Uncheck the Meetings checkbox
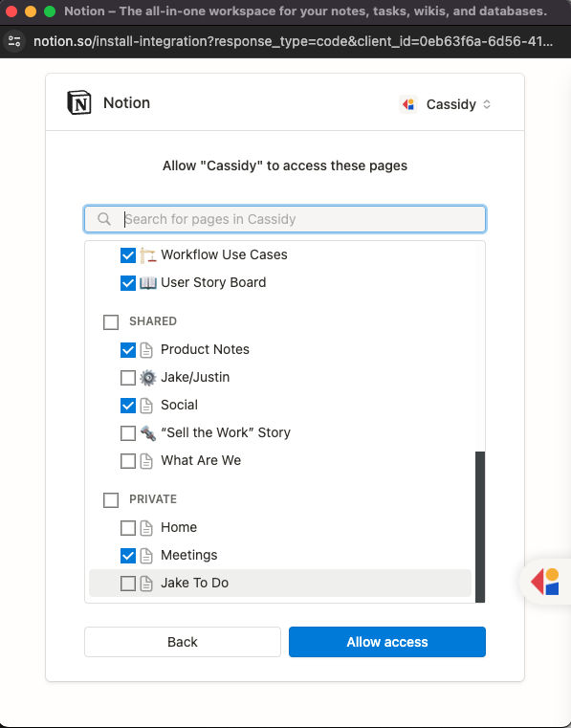The height and width of the screenshot is (728, 571). [128, 556]
